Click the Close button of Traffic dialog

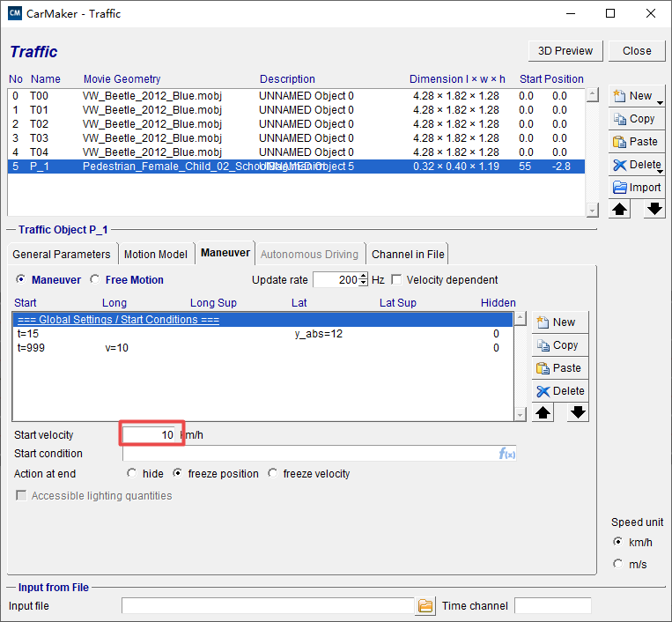(637, 51)
